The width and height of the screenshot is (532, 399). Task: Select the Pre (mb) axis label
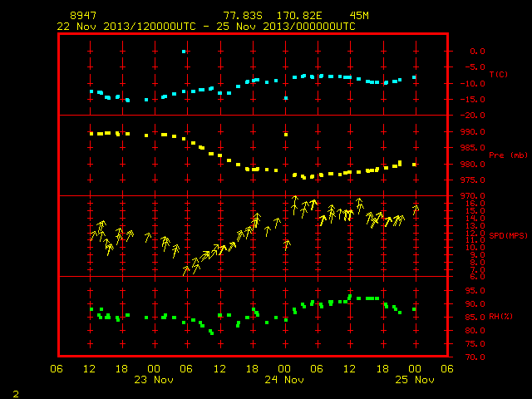(508, 155)
